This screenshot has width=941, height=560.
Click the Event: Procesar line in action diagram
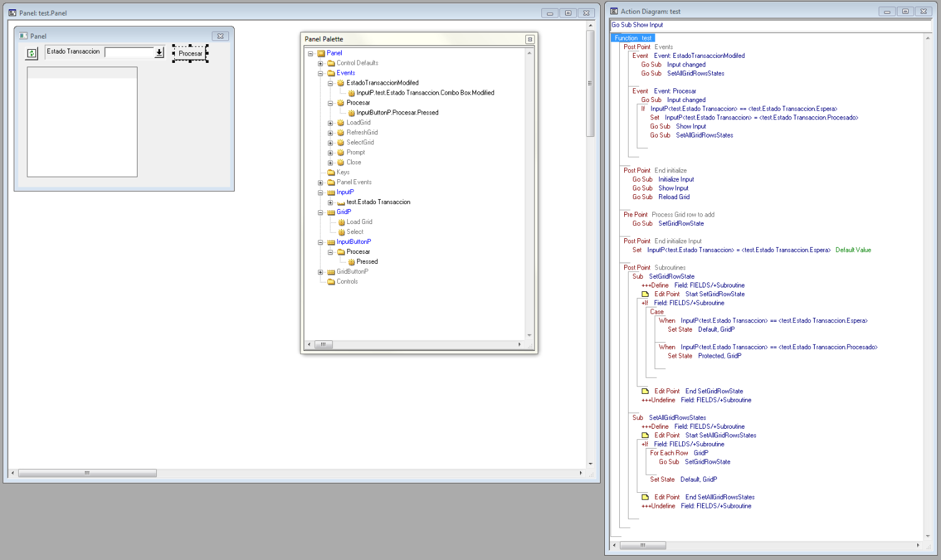(664, 91)
